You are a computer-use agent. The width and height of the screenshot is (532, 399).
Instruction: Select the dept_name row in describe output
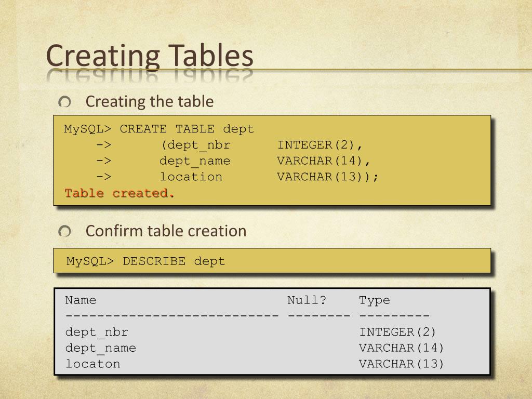[255, 348]
